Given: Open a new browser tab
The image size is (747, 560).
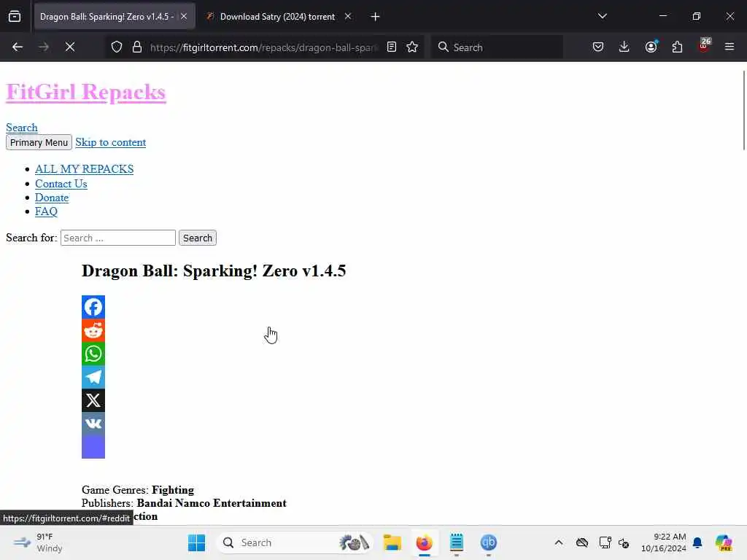Looking at the screenshot, I should pyautogui.click(x=375, y=17).
